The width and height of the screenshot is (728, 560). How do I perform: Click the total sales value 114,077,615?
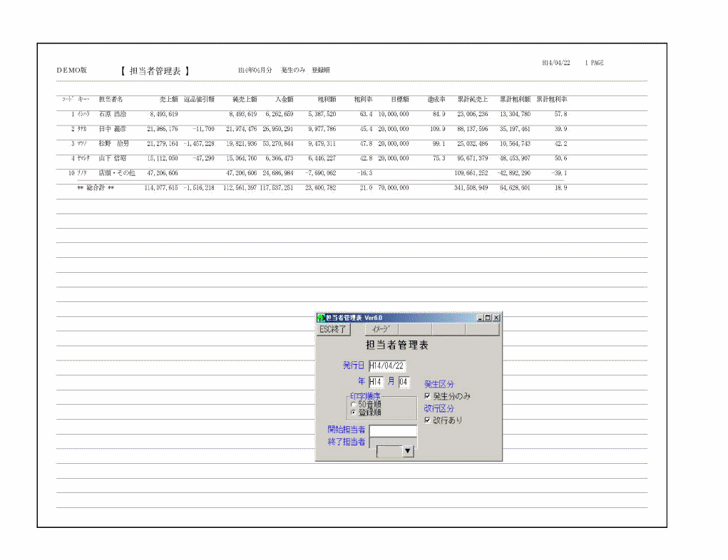point(161,188)
